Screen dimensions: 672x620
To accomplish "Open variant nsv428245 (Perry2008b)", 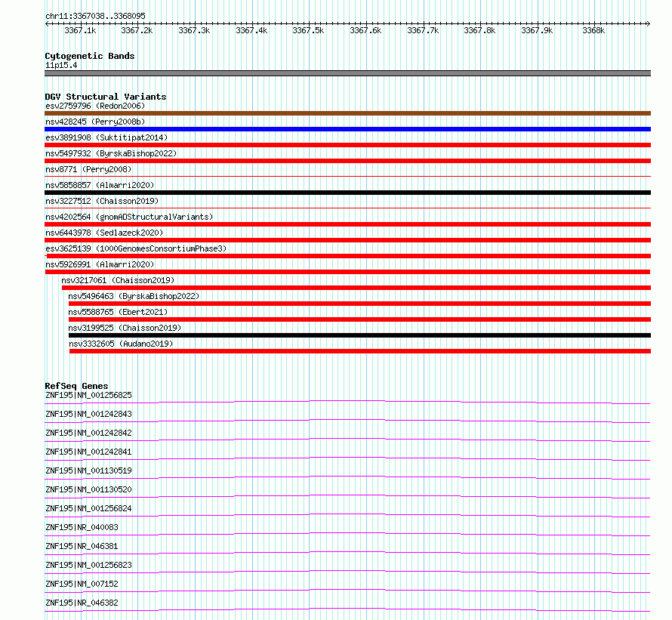I will pos(95,122).
